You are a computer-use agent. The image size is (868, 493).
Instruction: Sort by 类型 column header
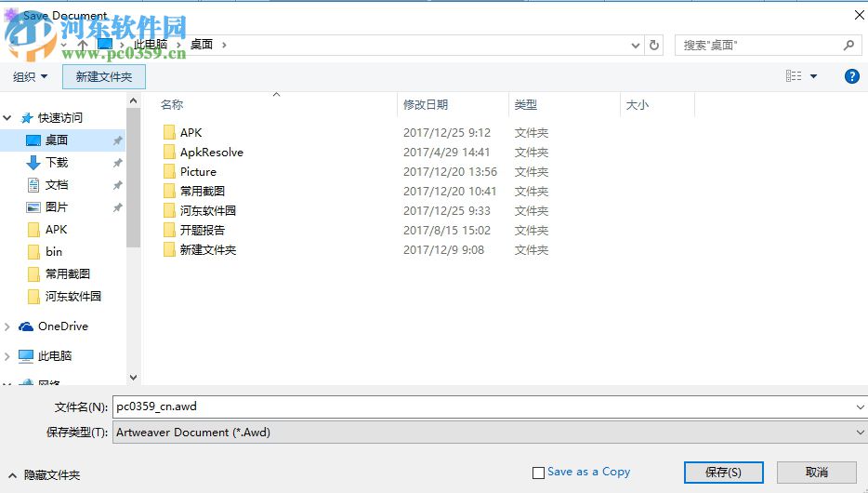(525, 105)
